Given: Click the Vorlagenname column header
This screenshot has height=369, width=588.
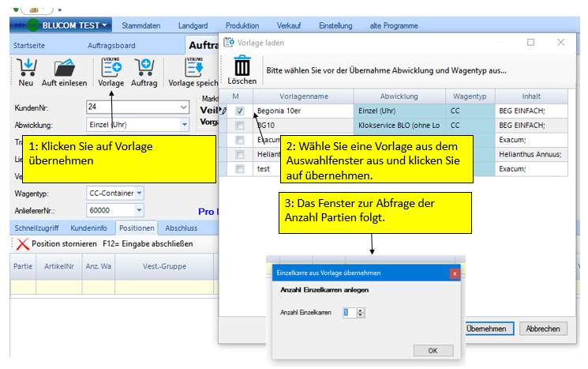Looking at the screenshot, I should coord(304,96).
